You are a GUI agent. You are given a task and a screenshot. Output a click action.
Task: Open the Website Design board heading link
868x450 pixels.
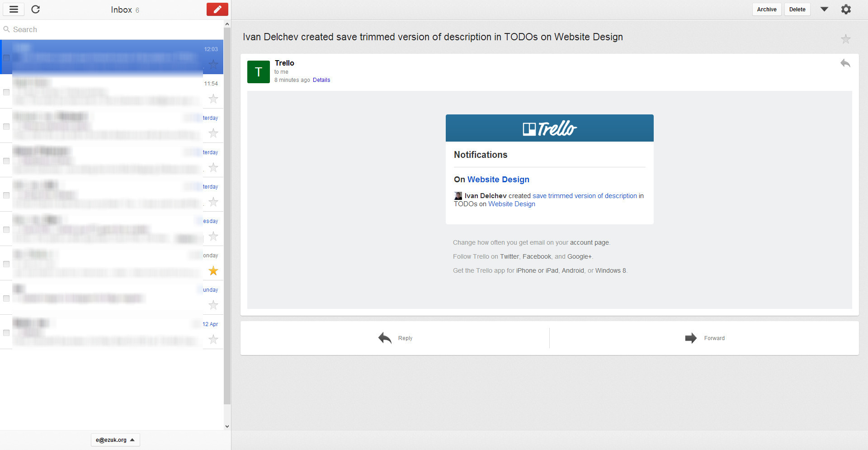498,180
